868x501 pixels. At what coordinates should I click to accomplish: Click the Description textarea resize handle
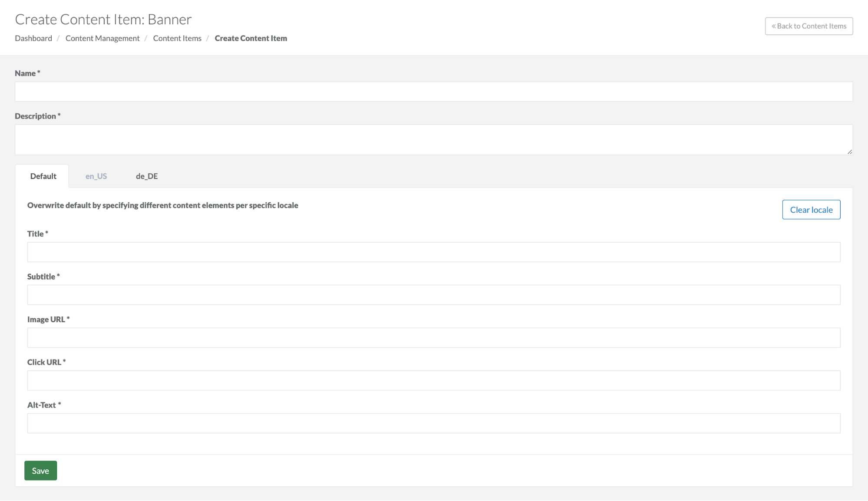pos(849,152)
